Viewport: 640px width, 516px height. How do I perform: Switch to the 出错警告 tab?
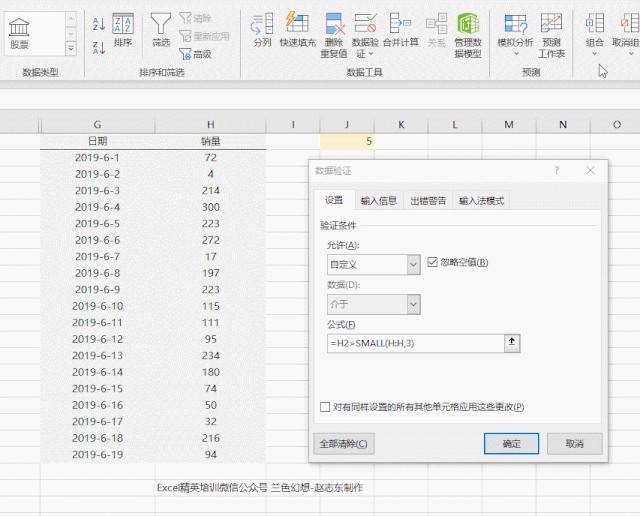427,201
